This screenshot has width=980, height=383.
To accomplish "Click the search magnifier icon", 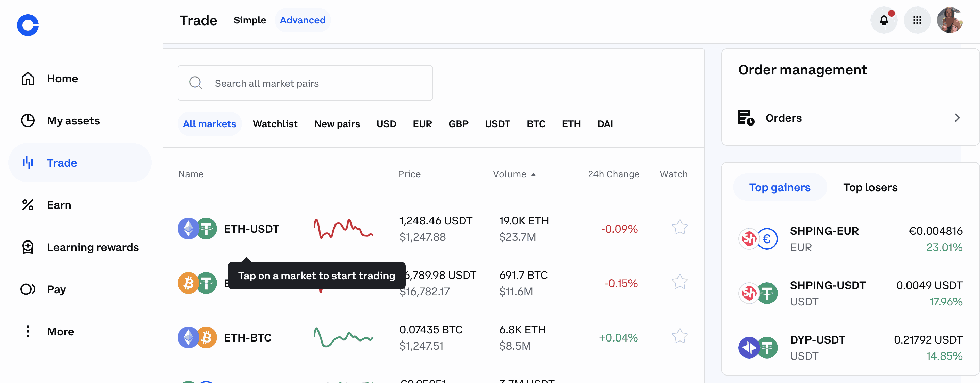I will [x=196, y=83].
